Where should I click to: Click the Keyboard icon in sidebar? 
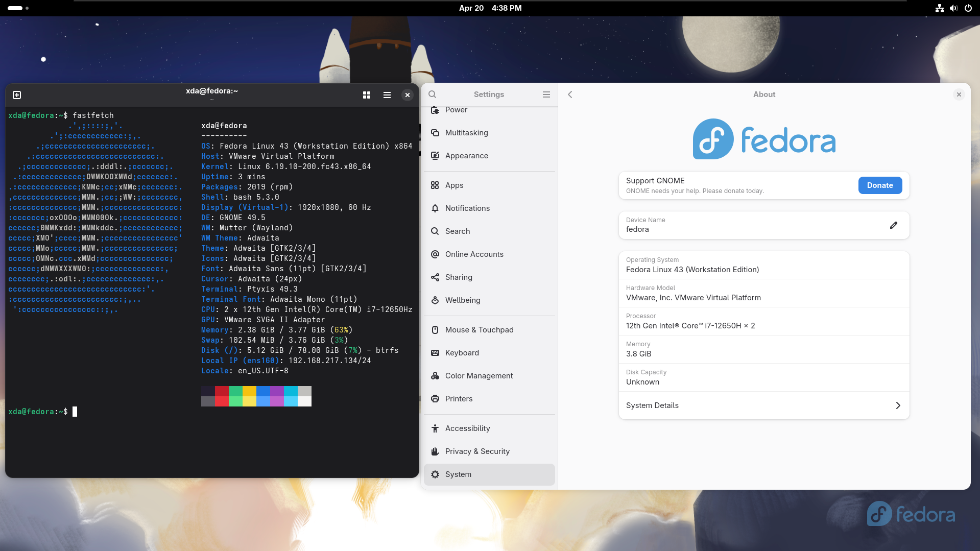pos(435,353)
